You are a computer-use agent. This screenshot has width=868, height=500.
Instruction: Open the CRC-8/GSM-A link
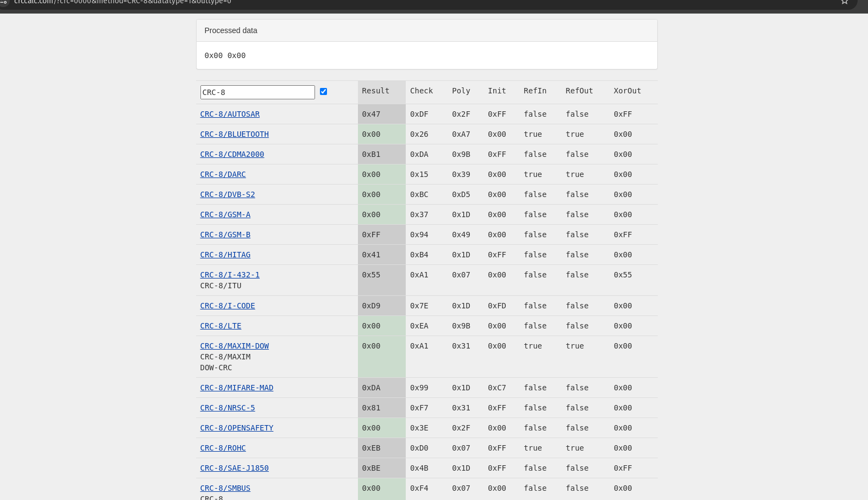click(225, 214)
